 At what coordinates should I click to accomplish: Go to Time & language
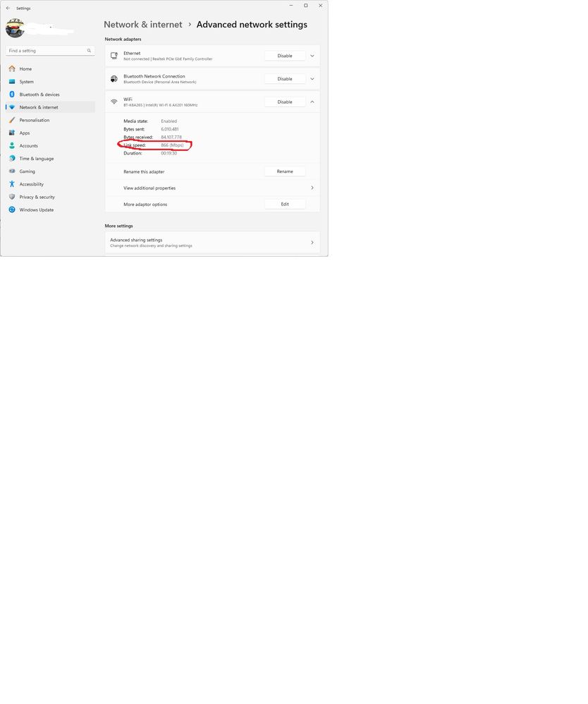(36, 159)
